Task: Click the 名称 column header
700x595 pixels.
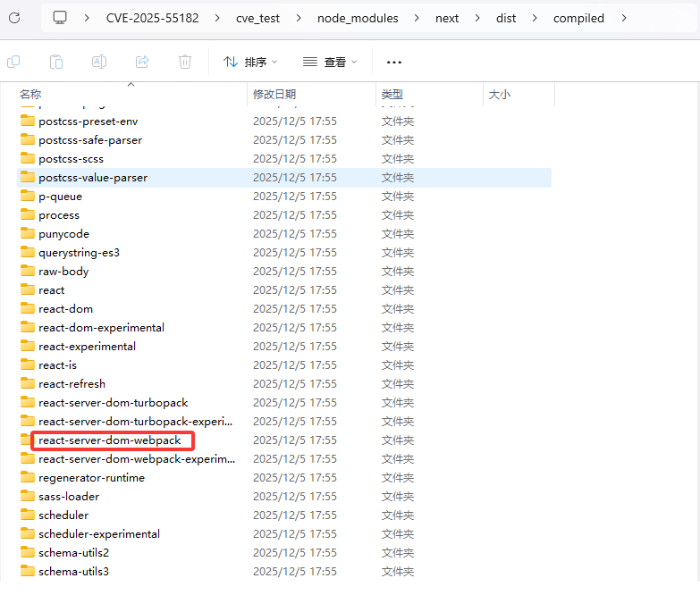Action: pyautogui.click(x=30, y=94)
